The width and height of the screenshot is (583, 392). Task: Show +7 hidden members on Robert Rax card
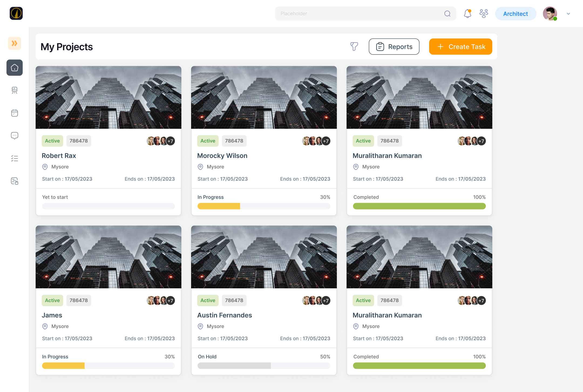170,141
